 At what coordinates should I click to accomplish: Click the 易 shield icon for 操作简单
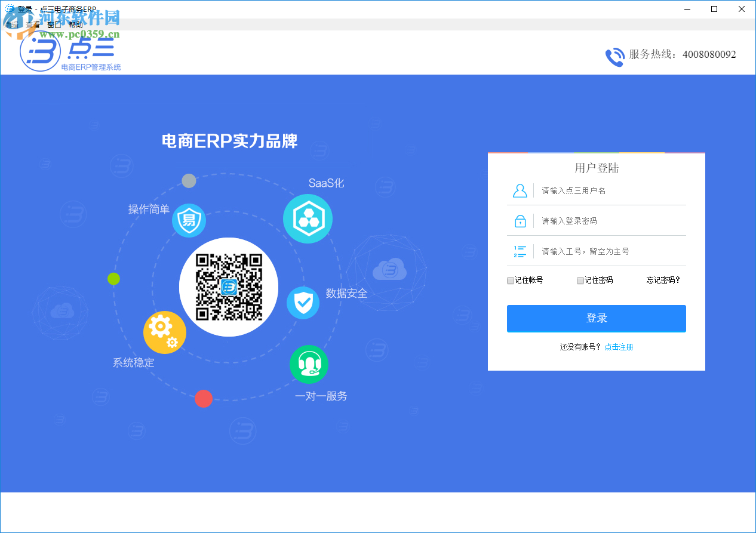click(189, 220)
